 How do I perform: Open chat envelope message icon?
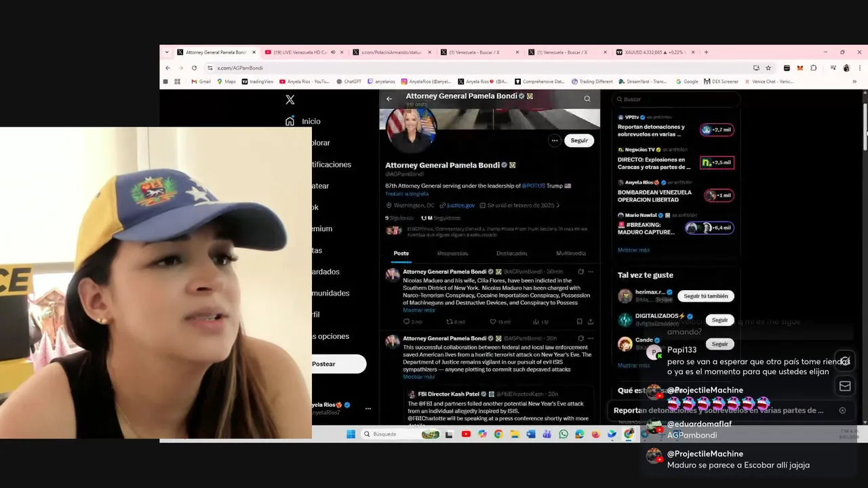[845, 386]
